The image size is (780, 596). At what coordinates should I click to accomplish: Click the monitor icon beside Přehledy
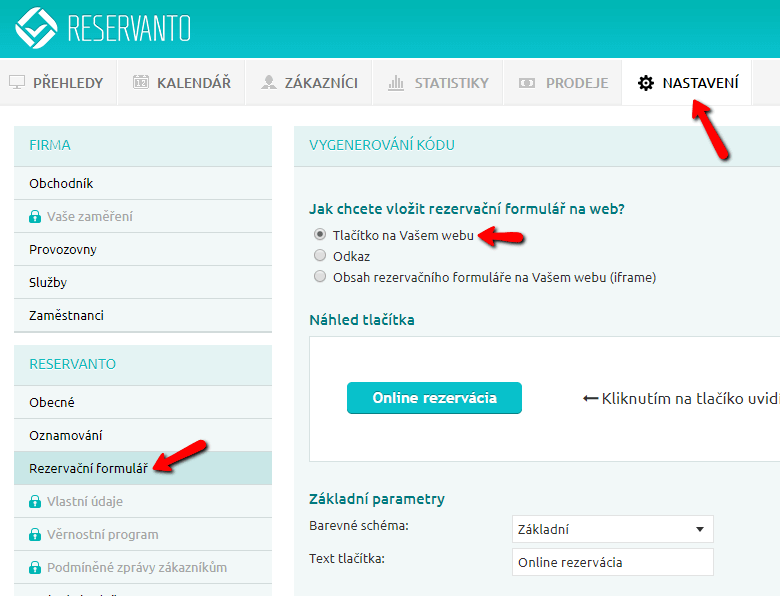(x=17, y=83)
